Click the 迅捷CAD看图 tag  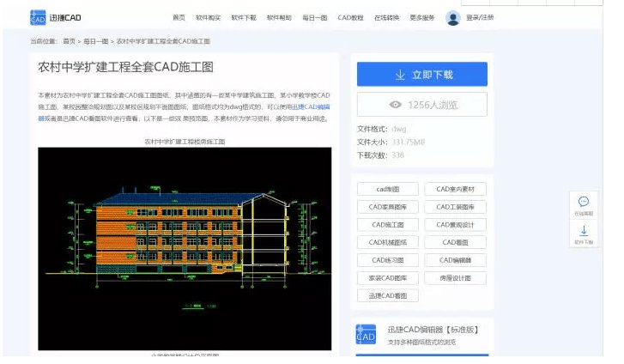pos(388,295)
